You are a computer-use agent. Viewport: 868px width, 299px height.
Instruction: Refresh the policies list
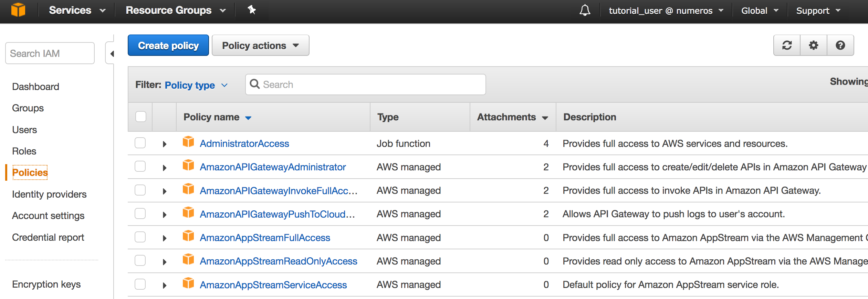[x=787, y=45]
